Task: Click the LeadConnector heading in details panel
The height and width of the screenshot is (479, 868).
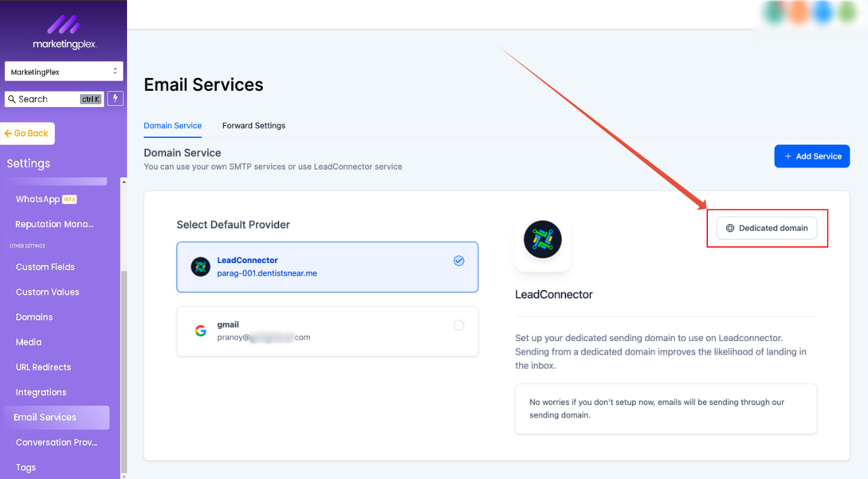Action: [554, 295]
